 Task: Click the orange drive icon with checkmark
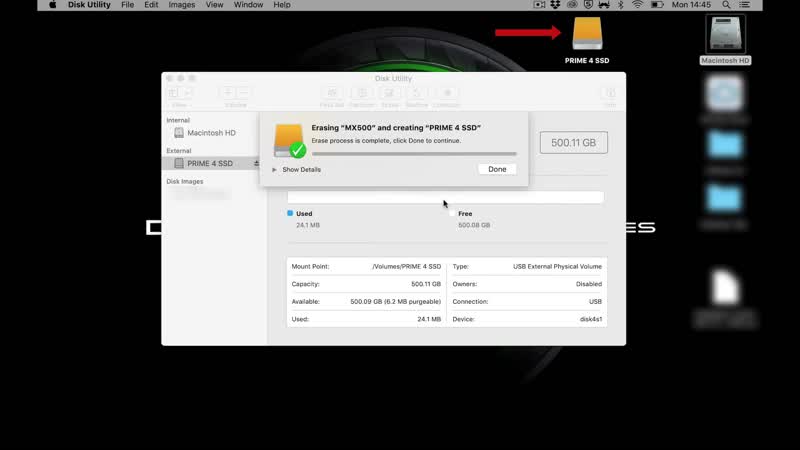(289, 140)
